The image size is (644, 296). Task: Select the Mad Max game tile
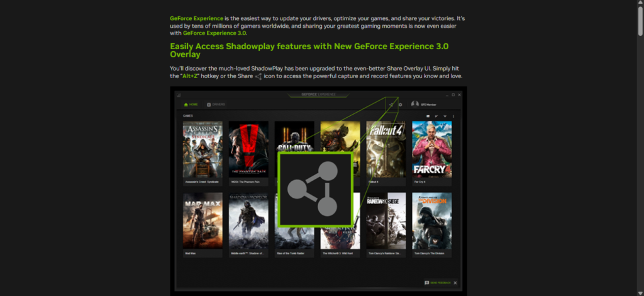coord(203,221)
